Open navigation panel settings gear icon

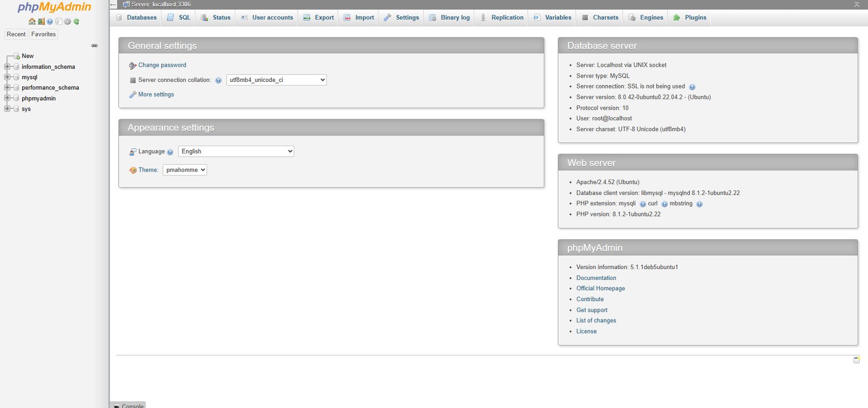67,22
